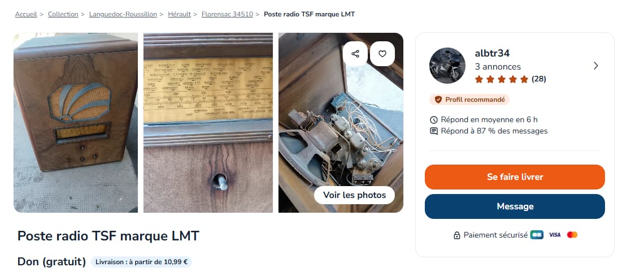Open the Languedoc-Roussillon breadcrumb
The height and width of the screenshot is (280, 644).
point(123,14)
